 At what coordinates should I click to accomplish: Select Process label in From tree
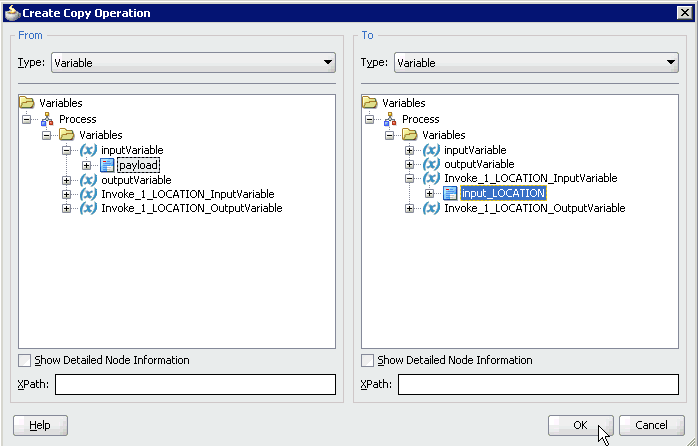(x=77, y=119)
